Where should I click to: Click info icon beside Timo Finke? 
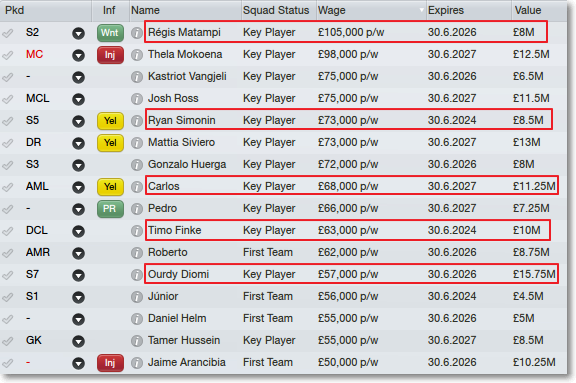137,231
